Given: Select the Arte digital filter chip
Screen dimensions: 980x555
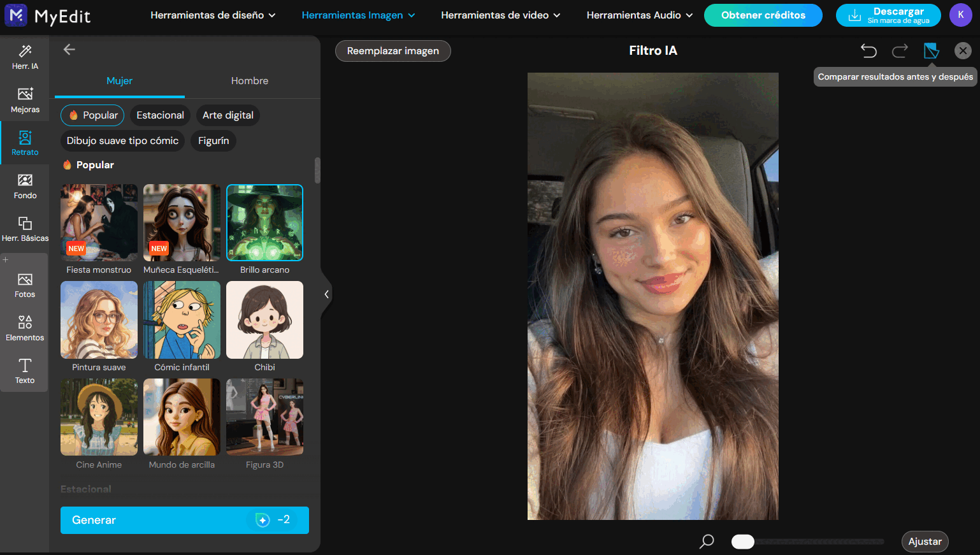Looking at the screenshot, I should (x=227, y=115).
